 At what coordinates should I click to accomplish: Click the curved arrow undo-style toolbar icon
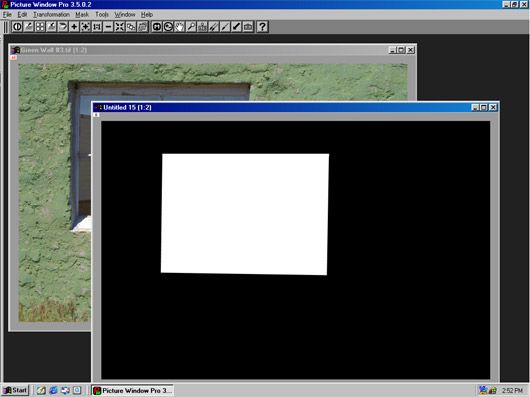coord(63,27)
